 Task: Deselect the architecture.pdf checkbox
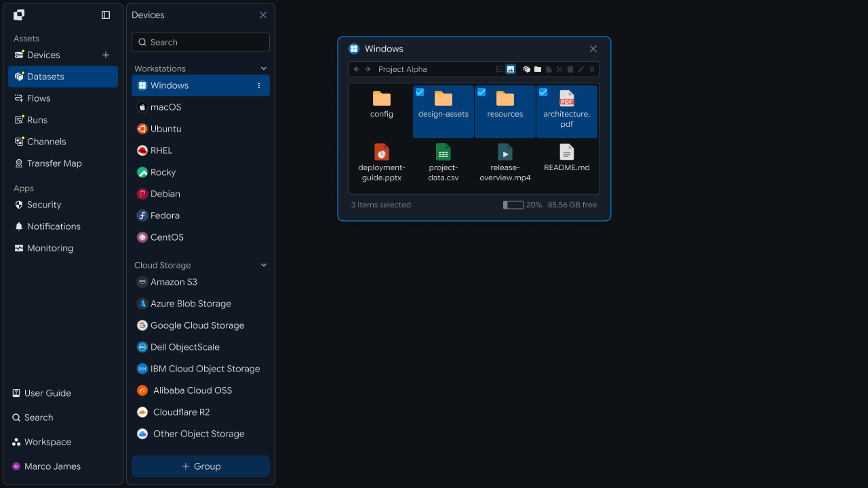click(x=543, y=92)
